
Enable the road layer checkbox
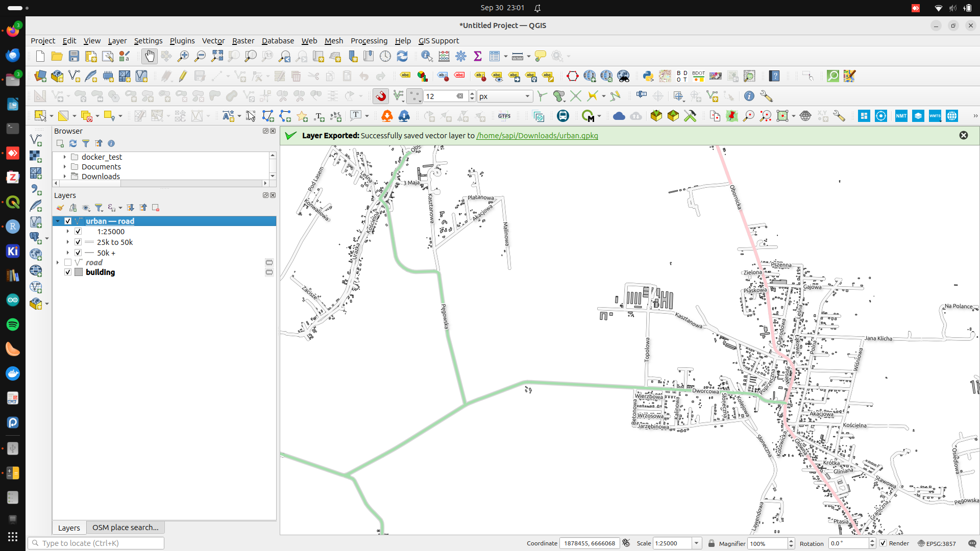pos(68,262)
